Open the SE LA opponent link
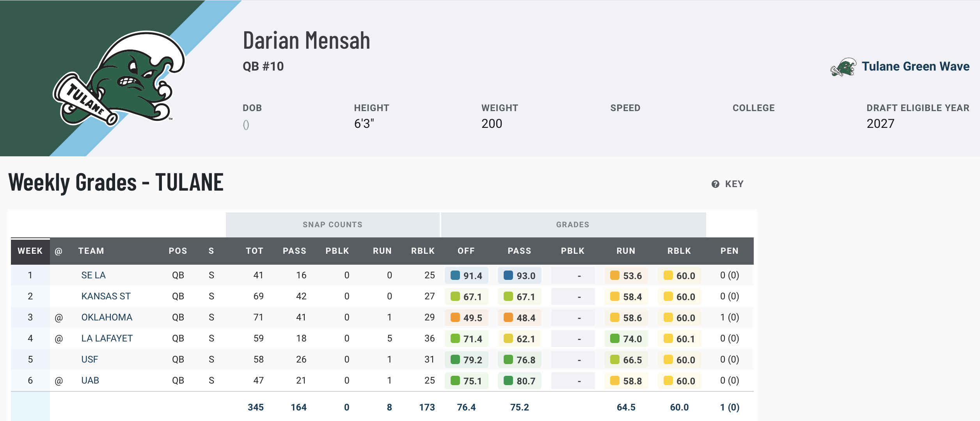980x421 pixels. pos(93,275)
